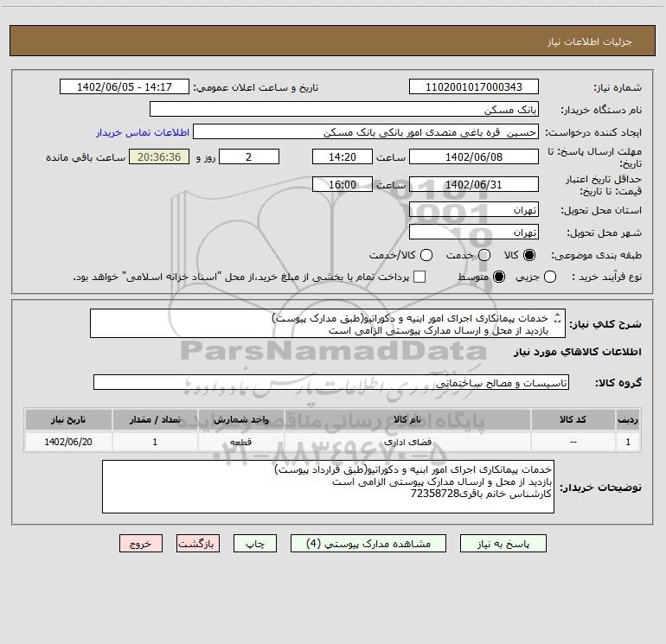Click the response deadline date 1402/06/08

(474, 156)
